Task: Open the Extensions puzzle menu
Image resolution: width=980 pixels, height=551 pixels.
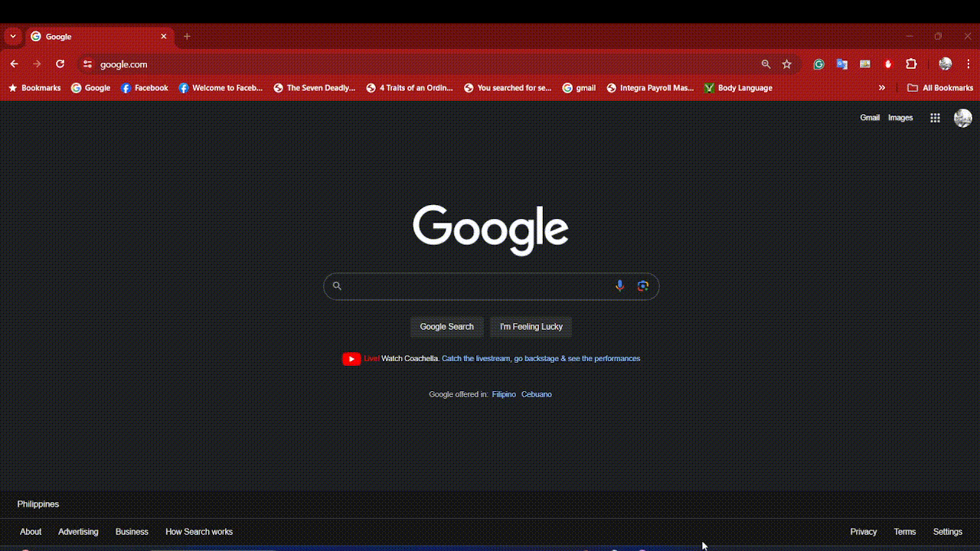Action: click(911, 64)
